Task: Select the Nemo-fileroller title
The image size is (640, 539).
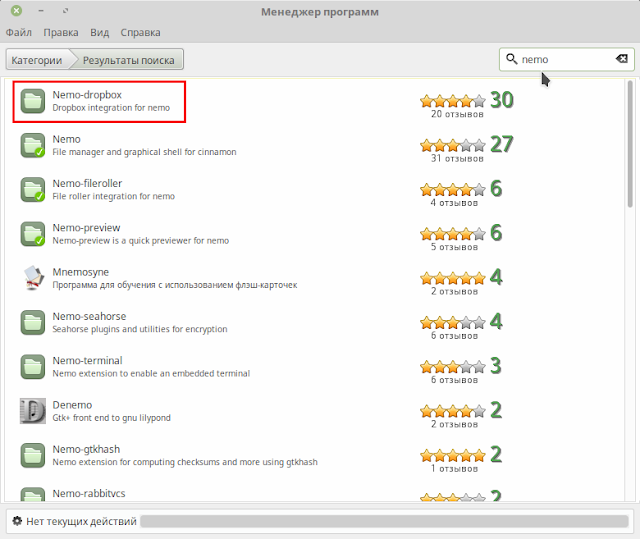Action: 87,184
